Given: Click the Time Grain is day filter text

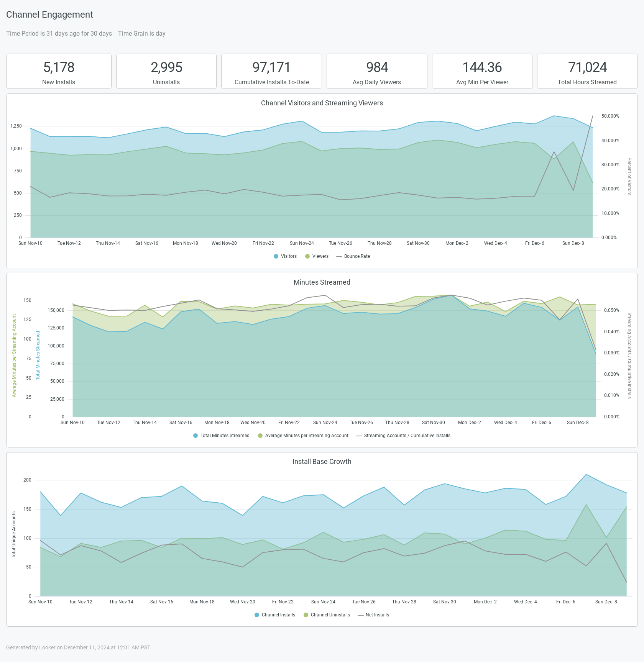Looking at the screenshot, I should click(x=142, y=33).
